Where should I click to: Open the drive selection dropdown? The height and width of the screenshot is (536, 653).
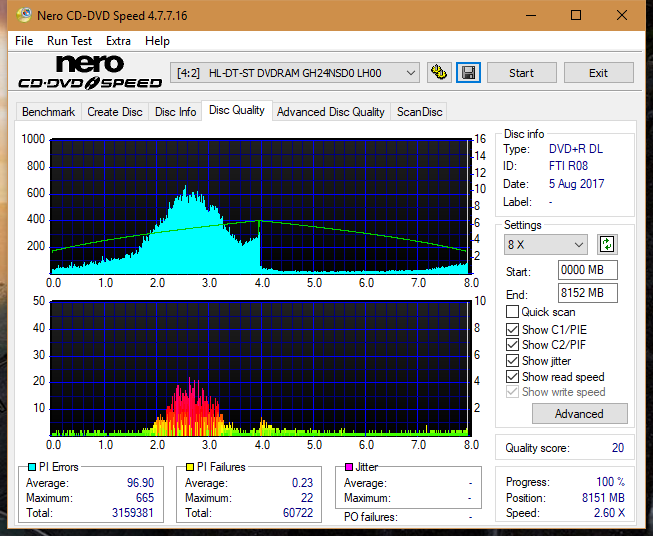click(295, 73)
